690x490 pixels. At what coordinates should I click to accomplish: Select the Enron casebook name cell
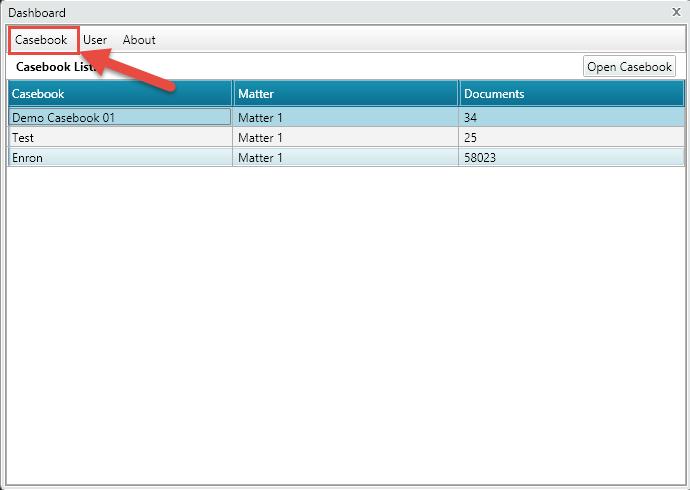[120, 157]
